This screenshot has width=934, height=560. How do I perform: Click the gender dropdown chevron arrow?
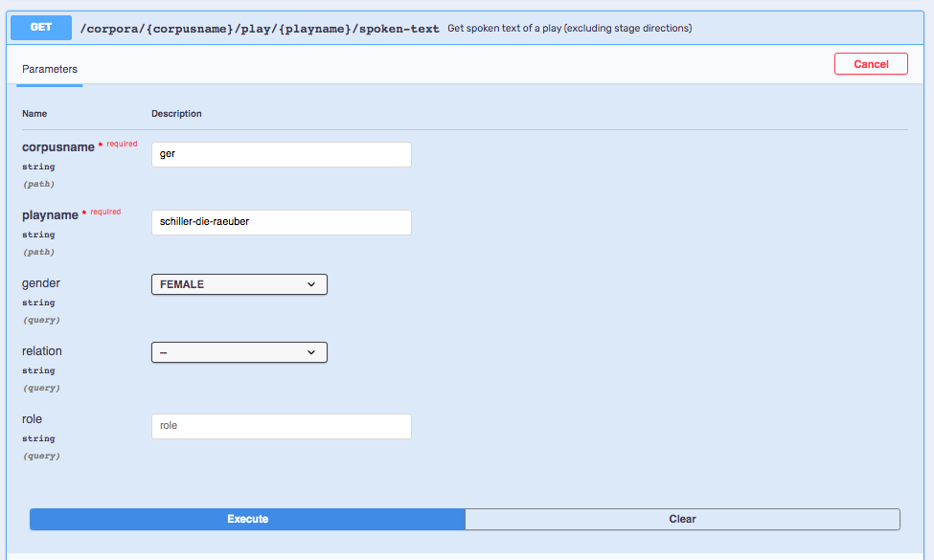pos(311,284)
